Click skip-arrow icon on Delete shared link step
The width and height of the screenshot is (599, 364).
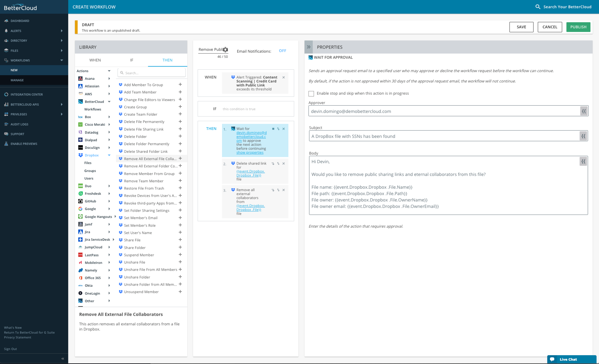click(x=273, y=164)
